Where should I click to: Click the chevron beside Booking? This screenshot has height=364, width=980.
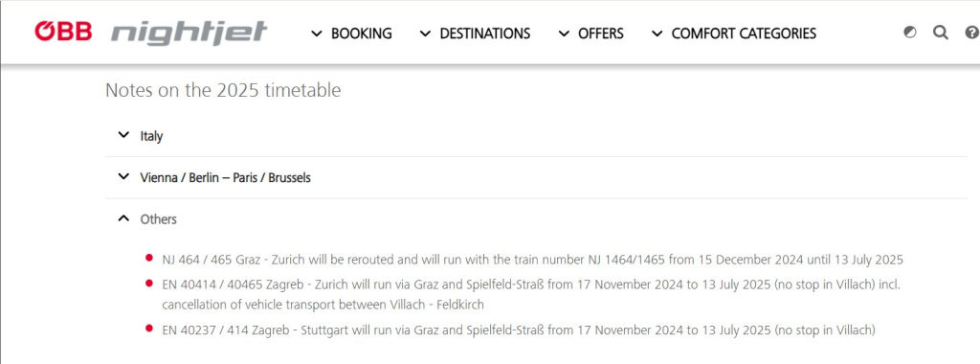[317, 34]
